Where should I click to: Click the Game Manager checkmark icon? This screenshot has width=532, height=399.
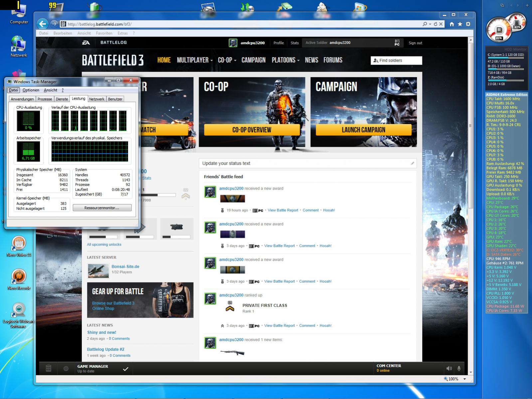[125, 369]
